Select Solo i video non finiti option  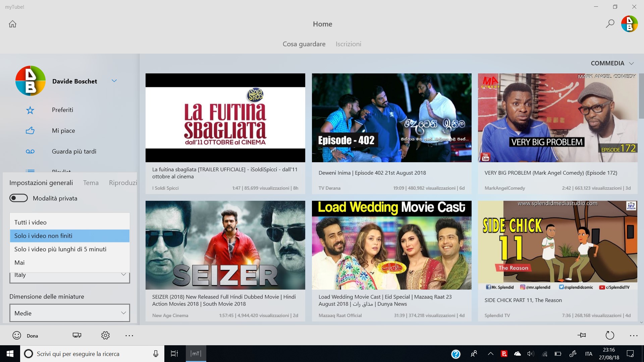tap(70, 236)
